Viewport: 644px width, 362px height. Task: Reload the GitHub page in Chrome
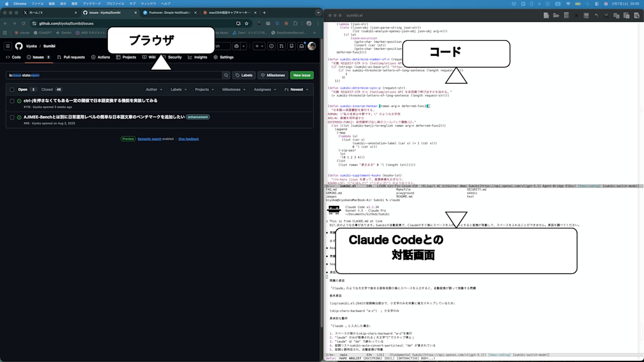tap(23, 24)
